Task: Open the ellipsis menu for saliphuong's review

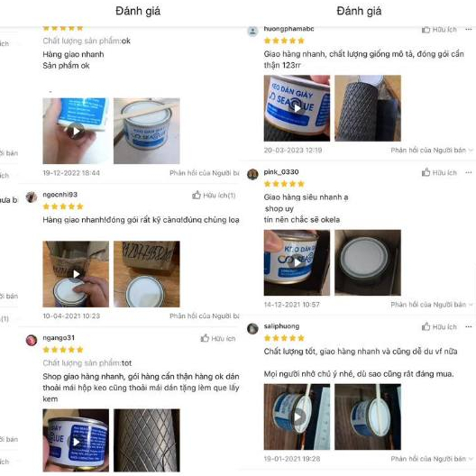Action: coord(469,326)
